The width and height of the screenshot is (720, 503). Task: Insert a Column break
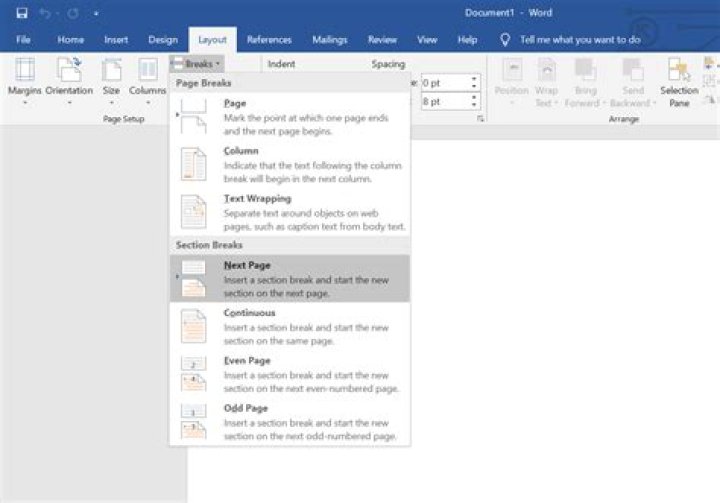290,164
